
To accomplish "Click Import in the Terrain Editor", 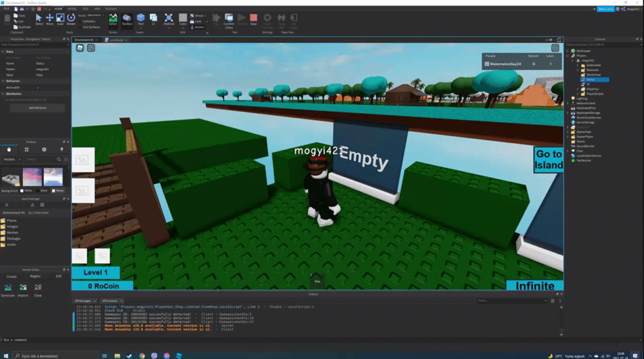I will (x=23, y=290).
